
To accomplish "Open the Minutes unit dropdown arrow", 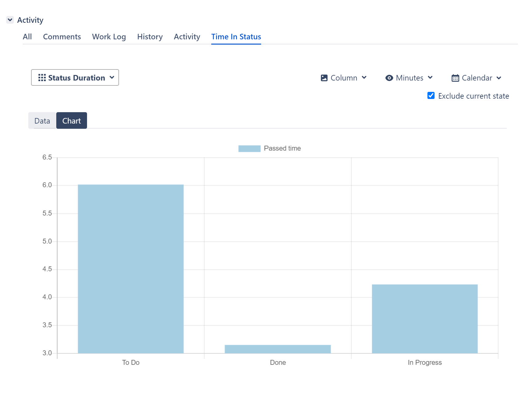I will pyautogui.click(x=430, y=78).
